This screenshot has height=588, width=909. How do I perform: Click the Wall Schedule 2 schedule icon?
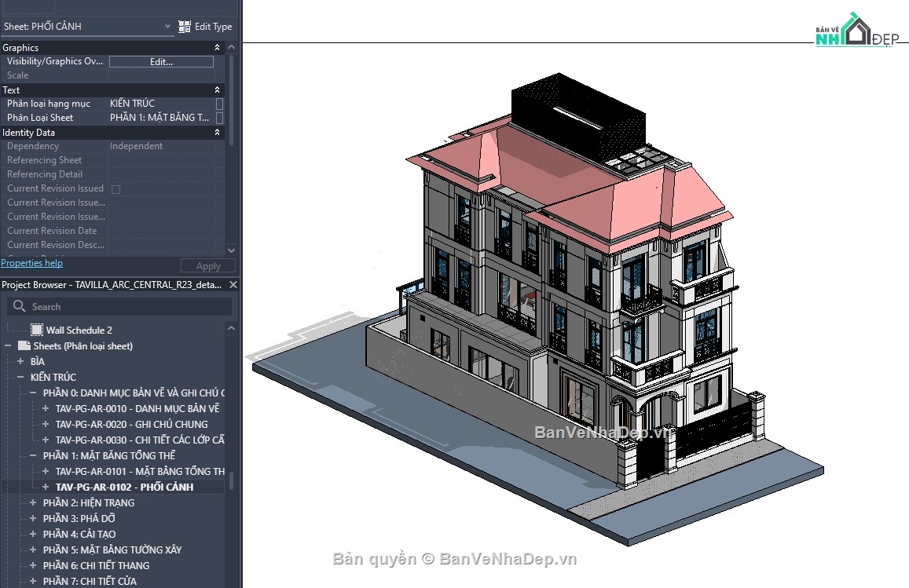point(36,330)
